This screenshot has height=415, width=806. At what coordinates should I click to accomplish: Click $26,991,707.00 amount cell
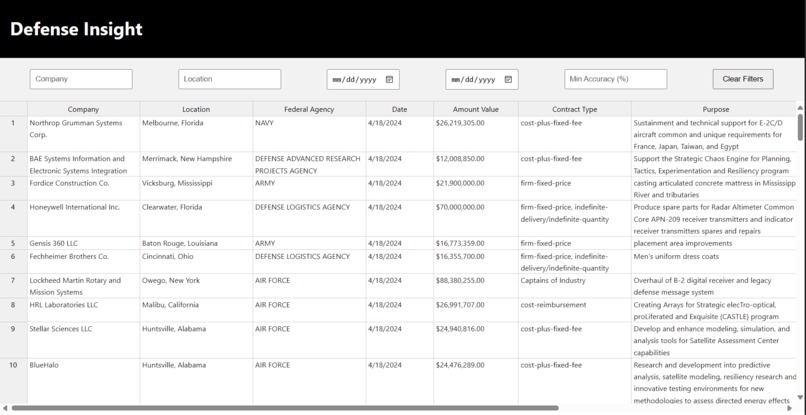476,310
